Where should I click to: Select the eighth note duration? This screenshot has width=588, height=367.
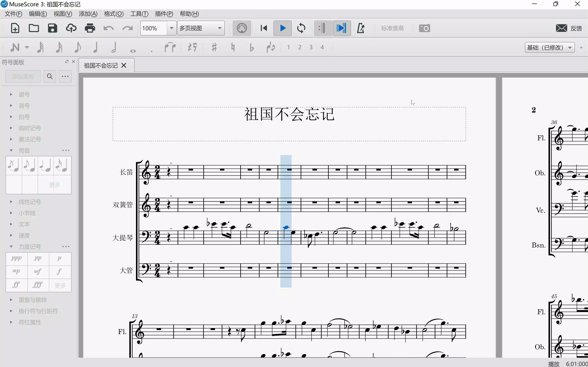pos(77,47)
